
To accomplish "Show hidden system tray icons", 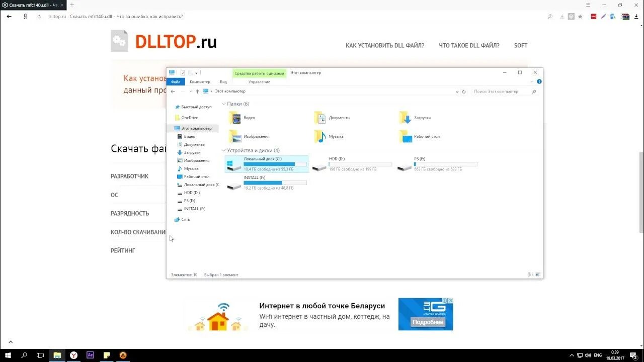I will [x=572, y=355].
